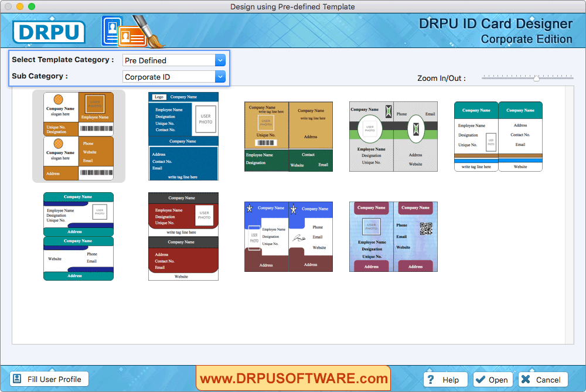Choose the teal header template with blue stripe

(x=498, y=137)
